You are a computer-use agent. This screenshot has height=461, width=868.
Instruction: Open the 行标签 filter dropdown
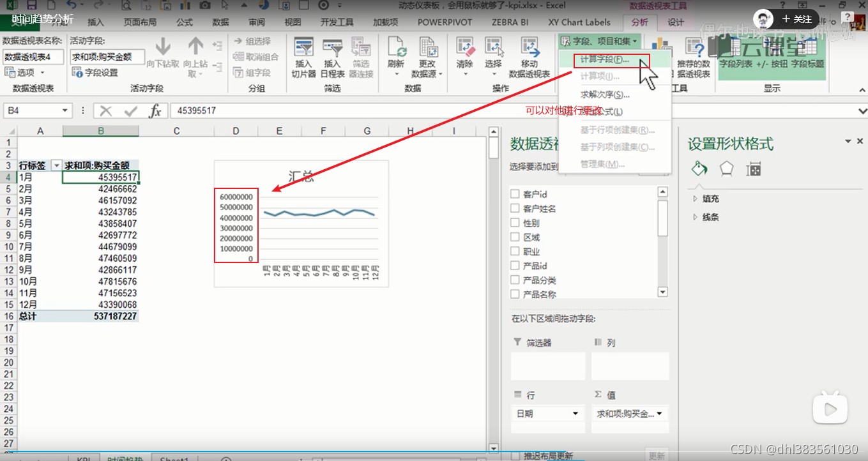(x=56, y=165)
